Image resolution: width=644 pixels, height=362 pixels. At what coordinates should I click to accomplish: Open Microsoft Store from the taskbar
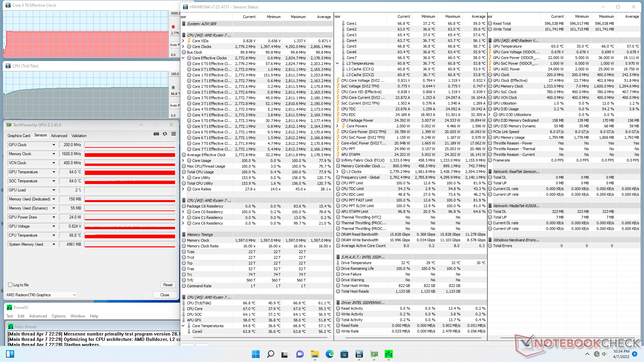pyautogui.click(x=344, y=354)
